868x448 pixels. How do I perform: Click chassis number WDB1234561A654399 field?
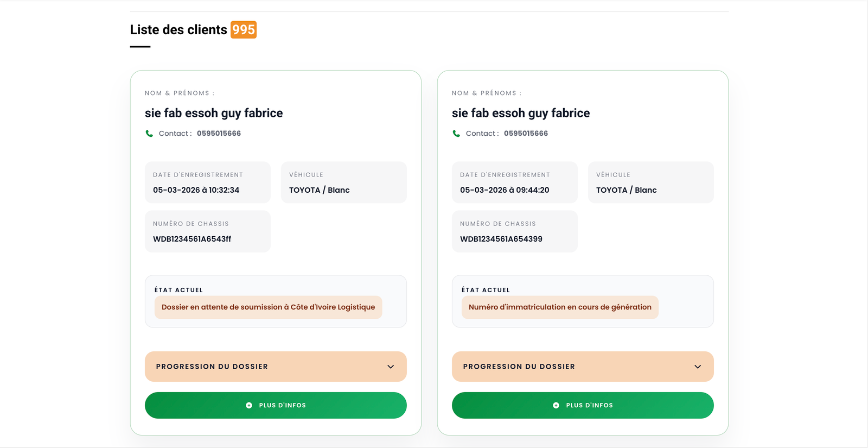point(515,231)
